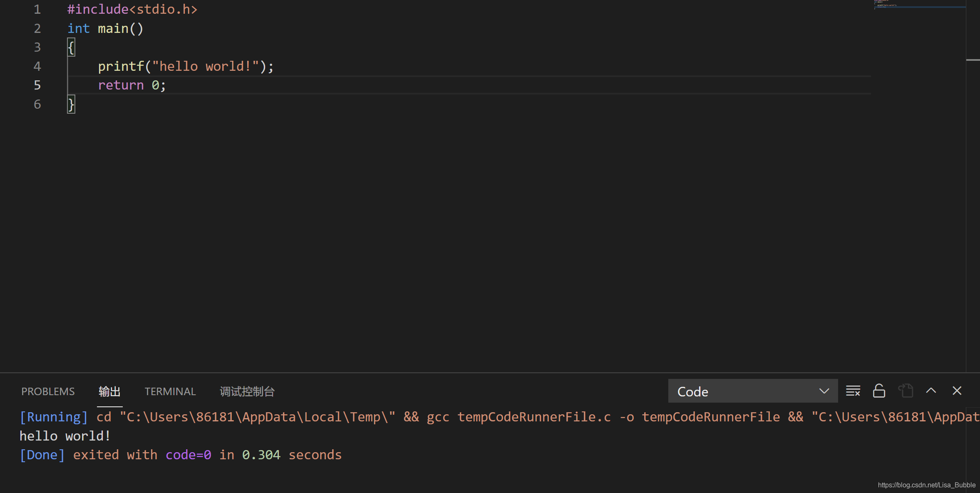Toggle the output scroll lock icon

point(879,391)
